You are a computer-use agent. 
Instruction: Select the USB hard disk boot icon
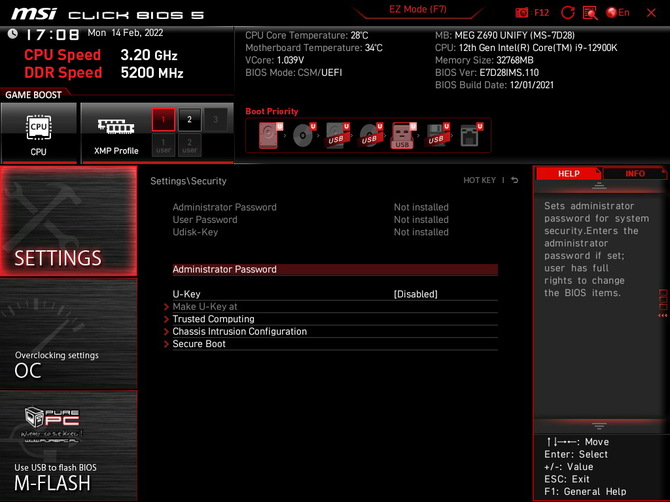[x=337, y=135]
